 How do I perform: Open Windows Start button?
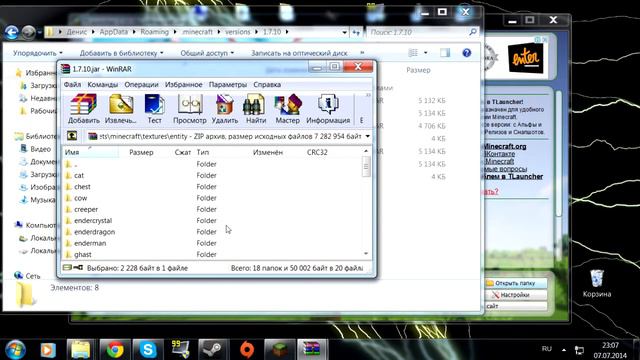[15, 350]
